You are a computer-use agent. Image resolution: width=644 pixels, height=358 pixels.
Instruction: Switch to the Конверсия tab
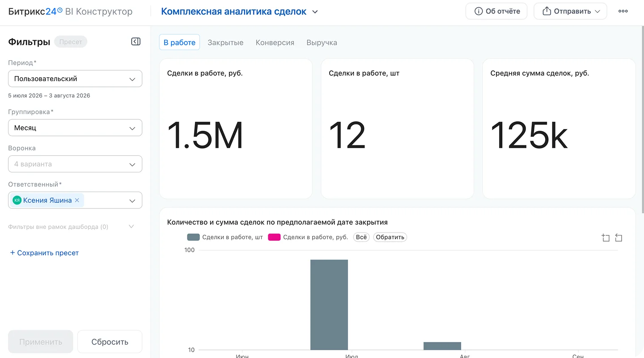point(275,43)
